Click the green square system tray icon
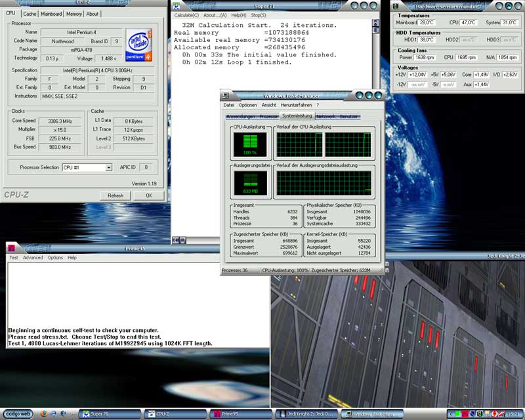Screen dimensions: 525x420 coord(457,414)
